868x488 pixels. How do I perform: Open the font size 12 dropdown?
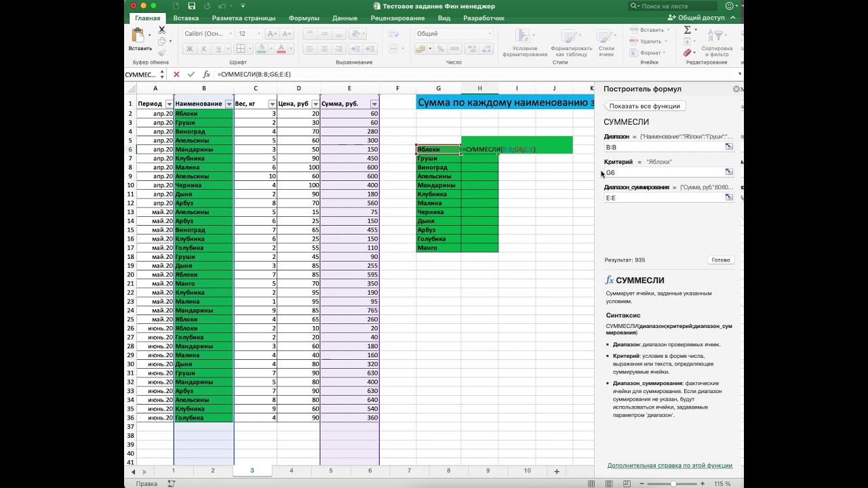259,33
